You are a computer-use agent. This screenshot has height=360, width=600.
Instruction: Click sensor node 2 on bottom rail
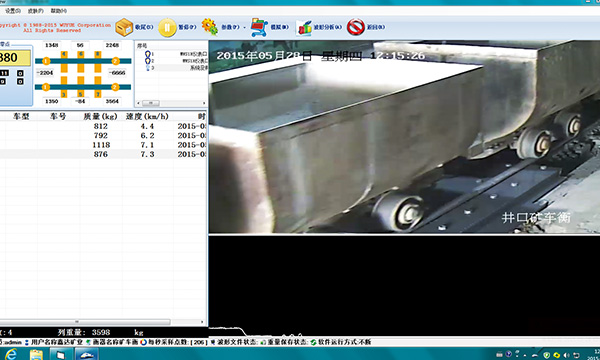tap(115, 87)
